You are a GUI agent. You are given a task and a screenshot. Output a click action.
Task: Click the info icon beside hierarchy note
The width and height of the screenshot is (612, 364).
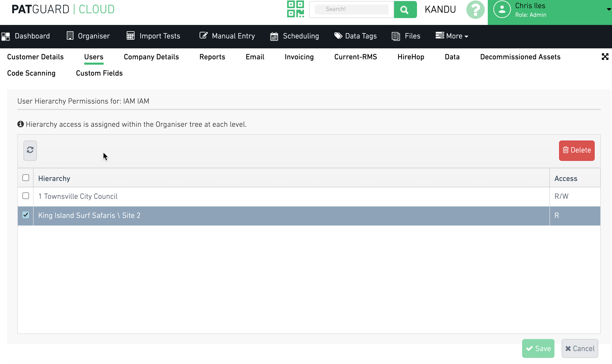pyautogui.click(x=21, y=124)
